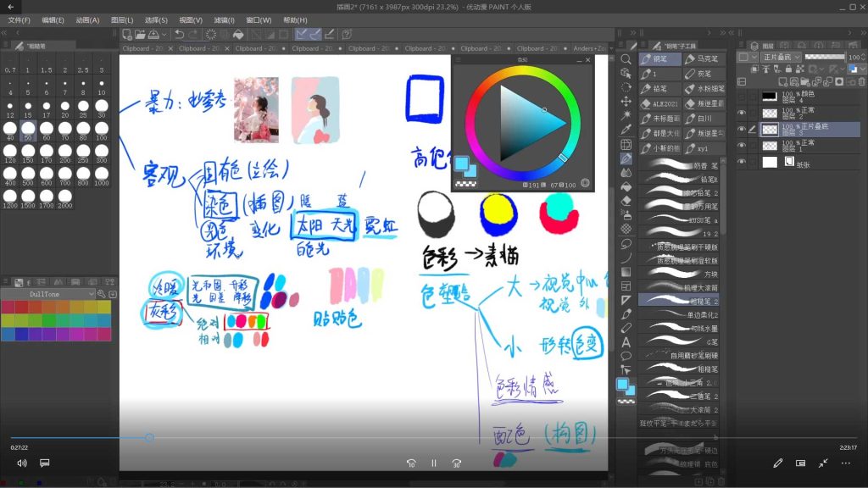Open the 窗口(W) menu
This screenshot has width=868, height=488.
click(259, 20)
